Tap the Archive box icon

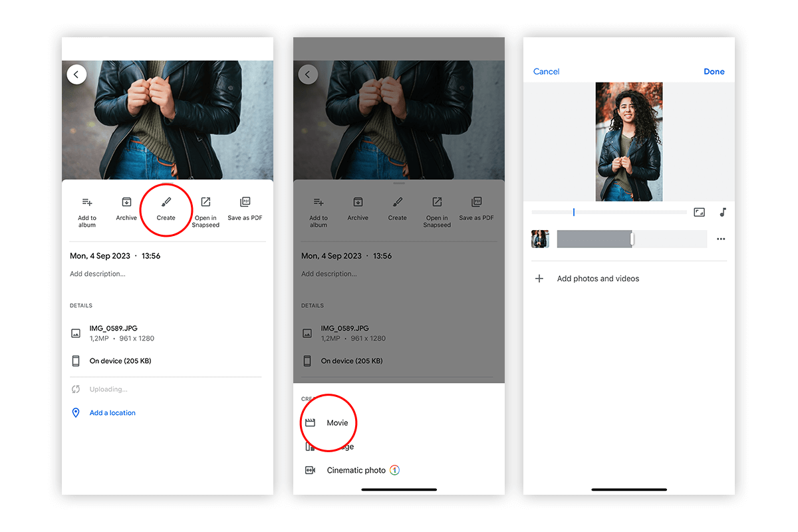point(126,201)
